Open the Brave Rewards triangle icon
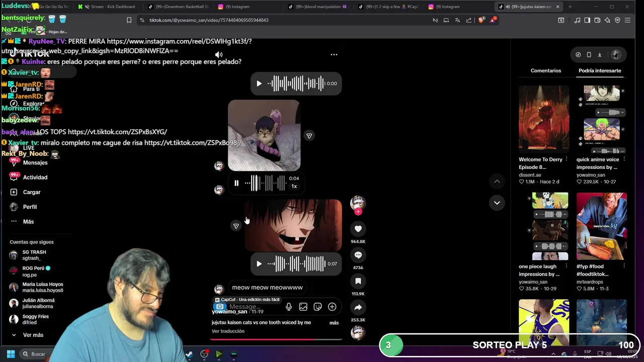The image size is (644, 362). point(494,20)
